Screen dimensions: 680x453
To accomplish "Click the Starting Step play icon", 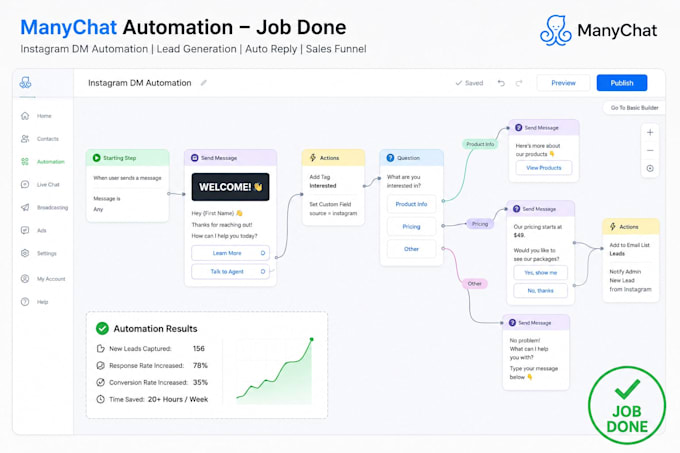I will click(x=97, y=158).
